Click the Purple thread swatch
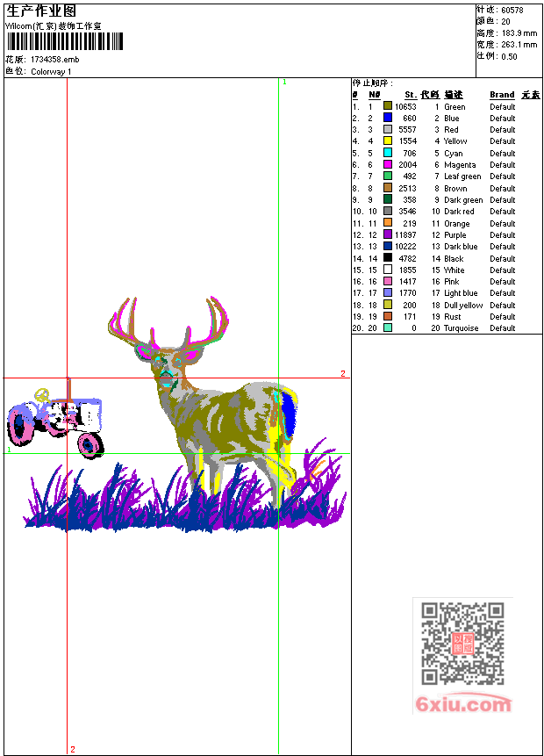Screen dimensions: 544x756 388,234
